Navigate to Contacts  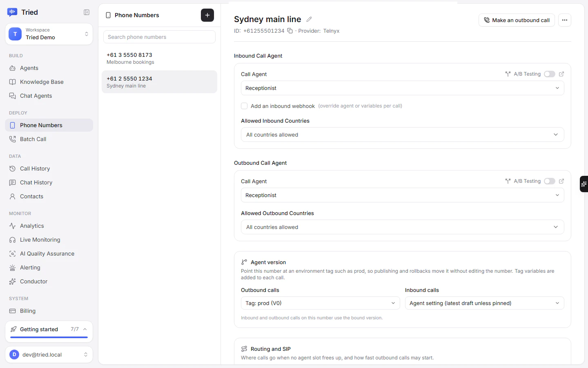click(x=49, y=196)
